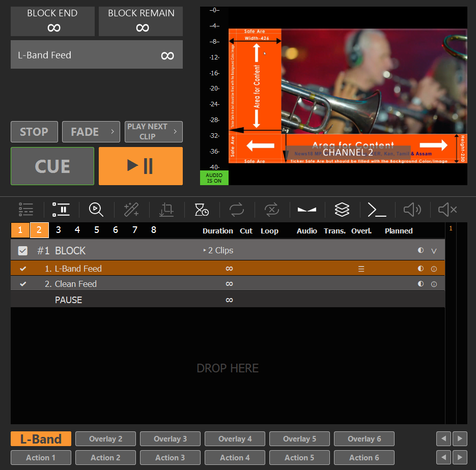Viewport: 476px width, 470px height.
Task: Switch to playlist tab 3
Action: pyautogui.click(x=58, y=230)
